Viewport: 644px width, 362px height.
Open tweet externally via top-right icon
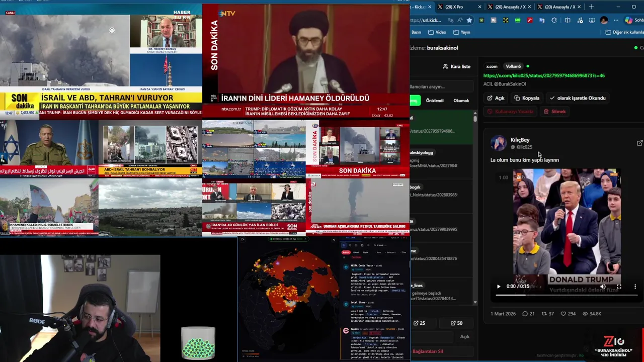(x=639, y=143)
